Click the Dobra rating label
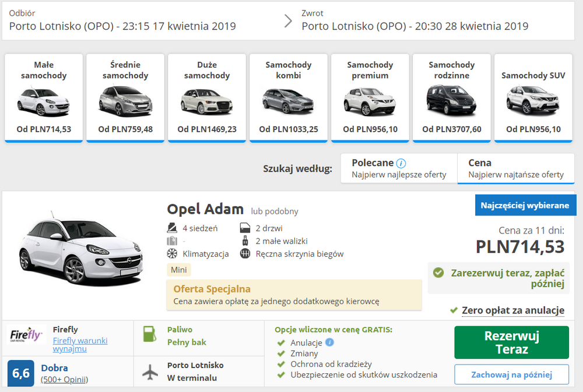 54,368
